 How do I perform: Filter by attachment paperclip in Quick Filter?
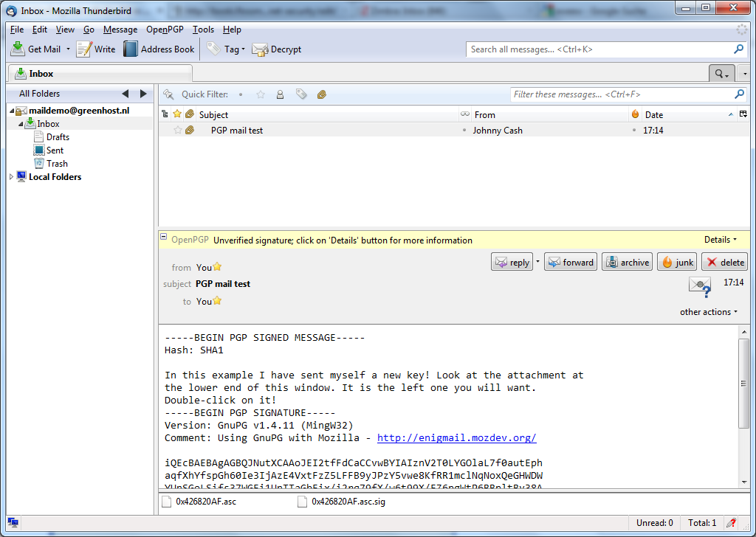(x=322, y=94)
